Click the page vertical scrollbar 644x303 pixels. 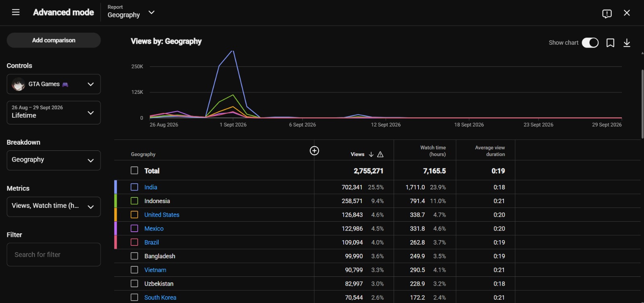tap(642, 104)
